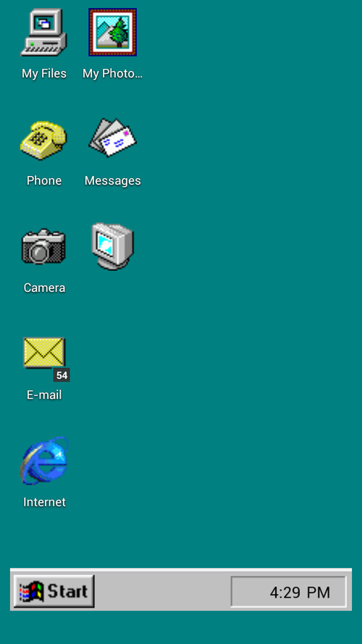
Task: Select the "Camera" text label
Action: pos(44,288)
